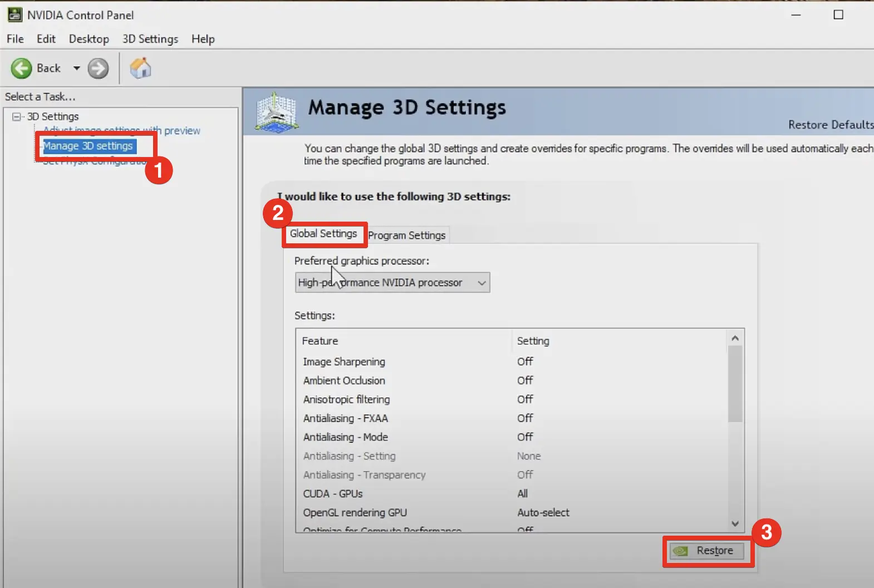Select Manage 3D settings in task tree

[88, 146]
